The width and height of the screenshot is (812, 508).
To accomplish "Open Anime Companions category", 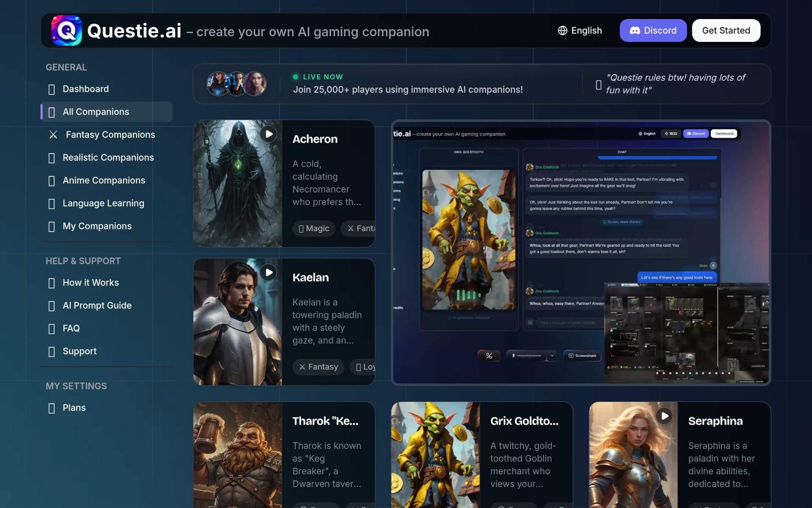I will tap(107, 180).
